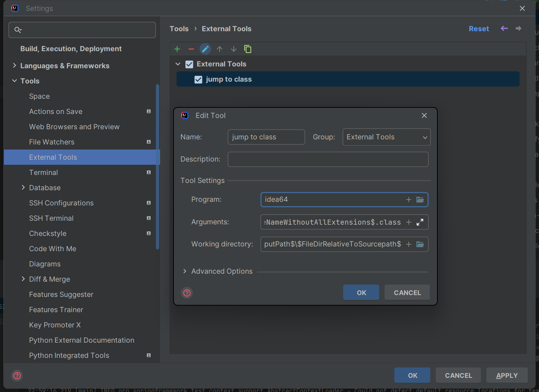Click the Description input field
Image resolution: width=539 pixels, height=392 pixels.
click(328, 159)
